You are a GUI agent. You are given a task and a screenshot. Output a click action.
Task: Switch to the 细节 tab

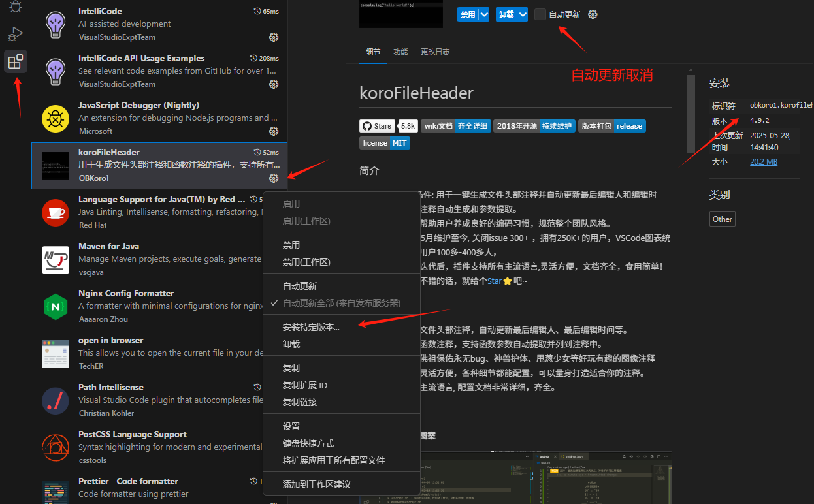point(373,52)
